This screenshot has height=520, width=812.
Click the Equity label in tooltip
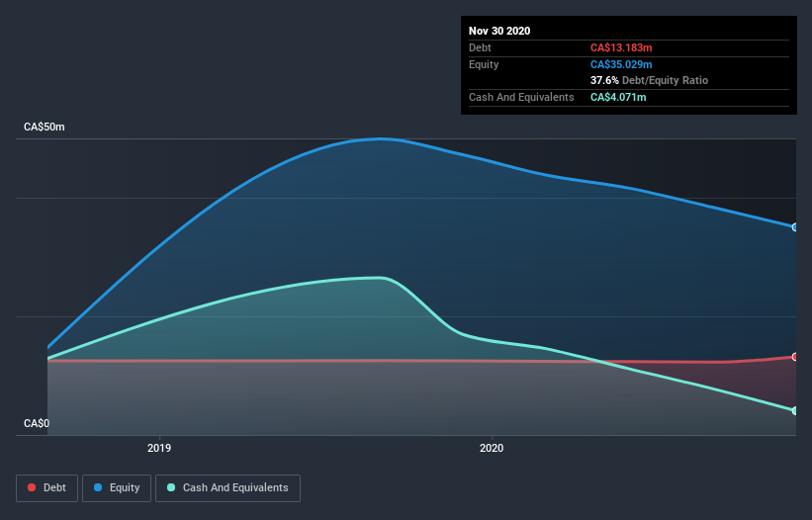[484, 64]
